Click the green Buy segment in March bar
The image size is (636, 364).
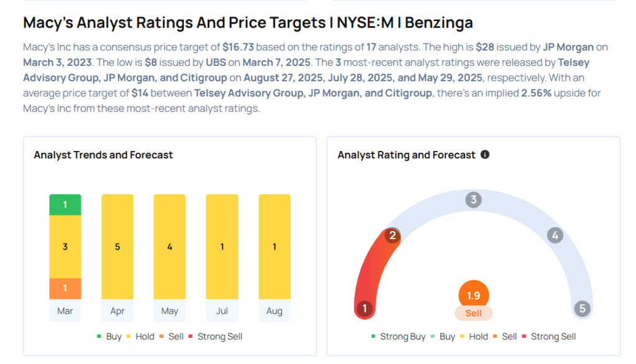pyautogui.click(x=65, y=204)
